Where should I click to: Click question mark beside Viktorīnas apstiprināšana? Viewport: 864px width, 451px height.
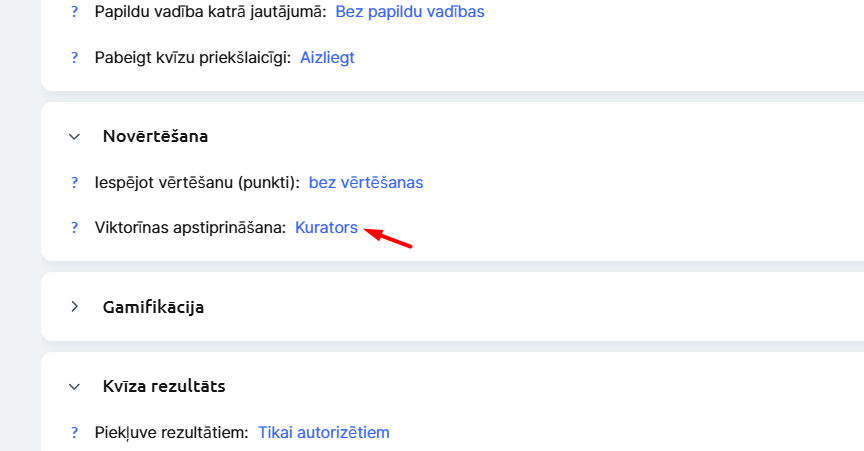click(74, 228)
